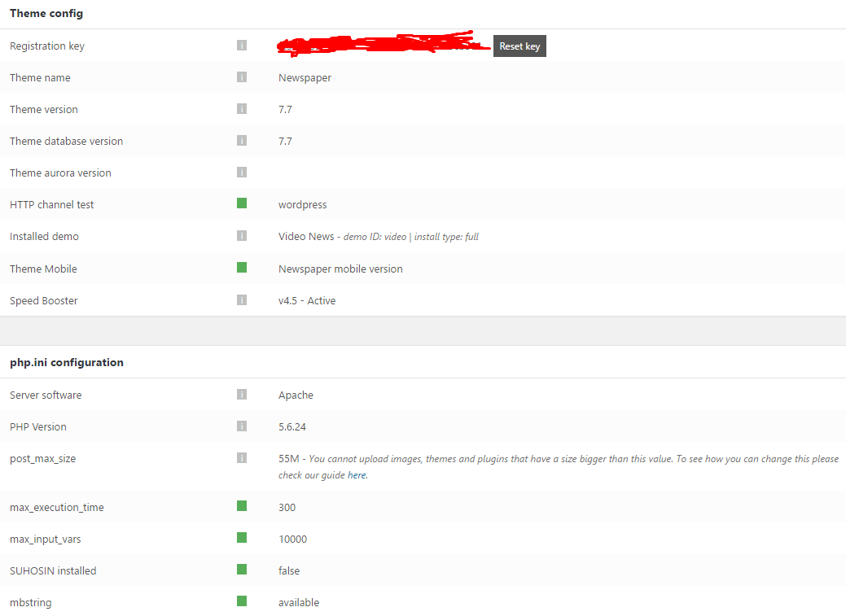Click the 'Theme version' label

click(x=44, y=110)
